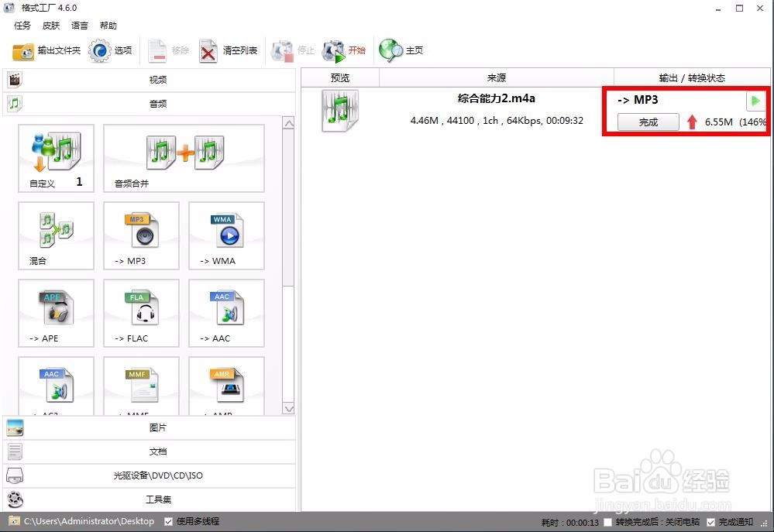Select the -> MP3 format tile

[141, 235]
